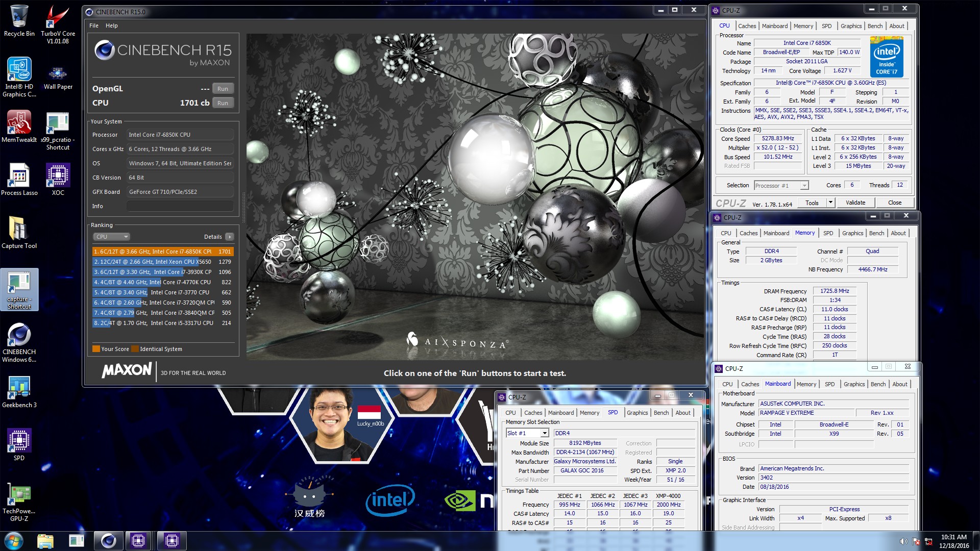This screenshot has width=980, height=551.
Task: Open Intel HD Graphics Control desktop icon
Action: pyautogui.click(x=19, y=77)
